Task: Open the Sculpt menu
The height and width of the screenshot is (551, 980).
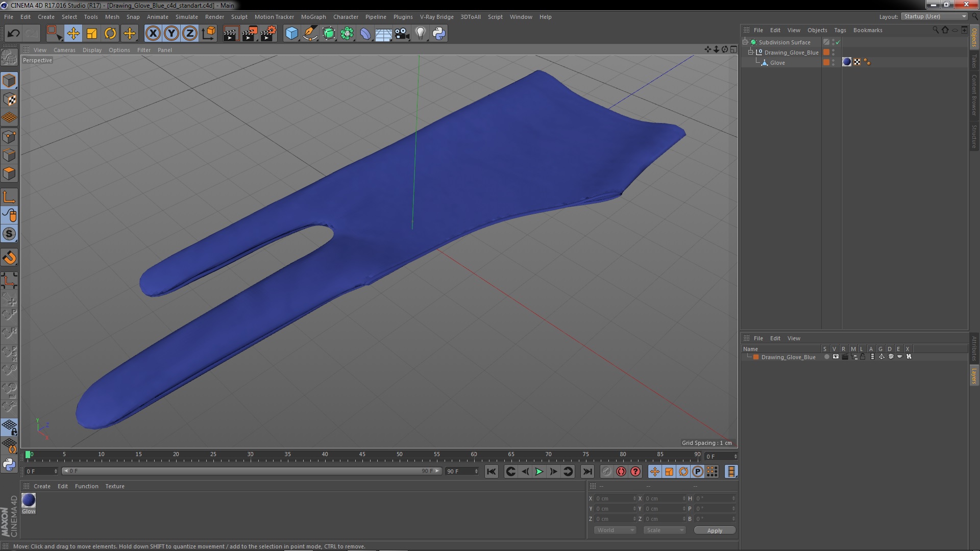Action: tap(239, 17)
